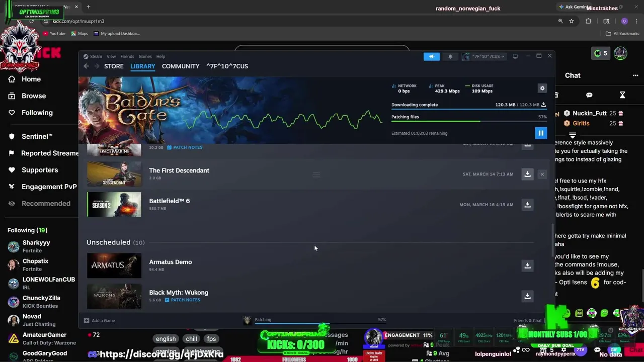
Task: Select Battlefield™ 6 title text
Action: pos(170,201)
